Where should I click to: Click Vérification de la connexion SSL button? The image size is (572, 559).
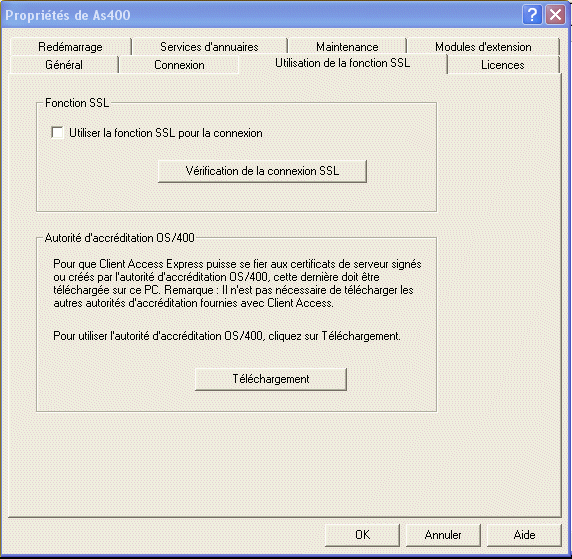(x=262, y=171)
